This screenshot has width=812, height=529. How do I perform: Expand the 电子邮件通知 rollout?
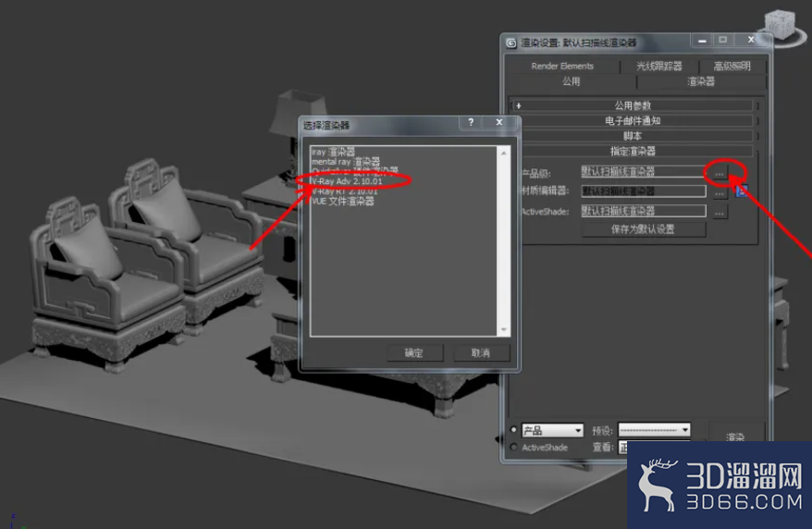pos(633,120)
